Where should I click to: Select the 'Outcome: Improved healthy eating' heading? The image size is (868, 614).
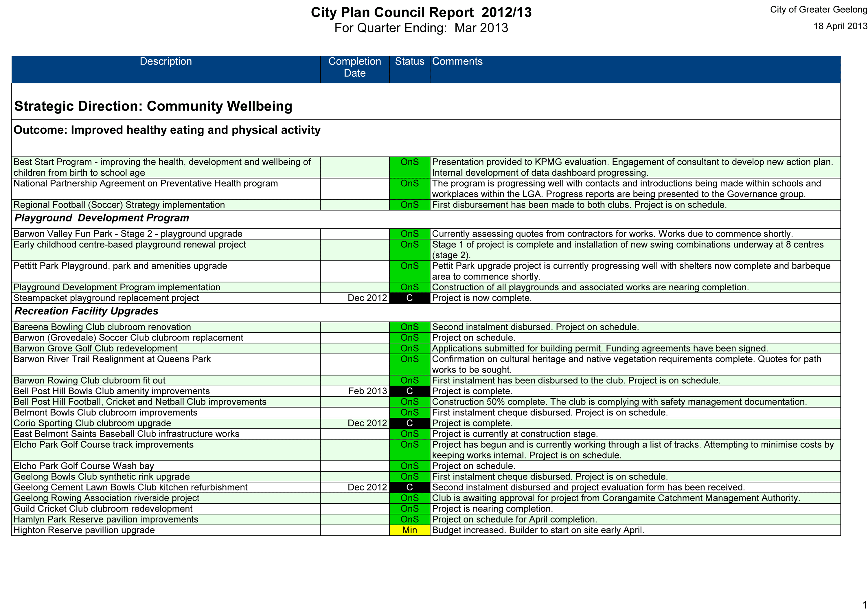point(167,130)
